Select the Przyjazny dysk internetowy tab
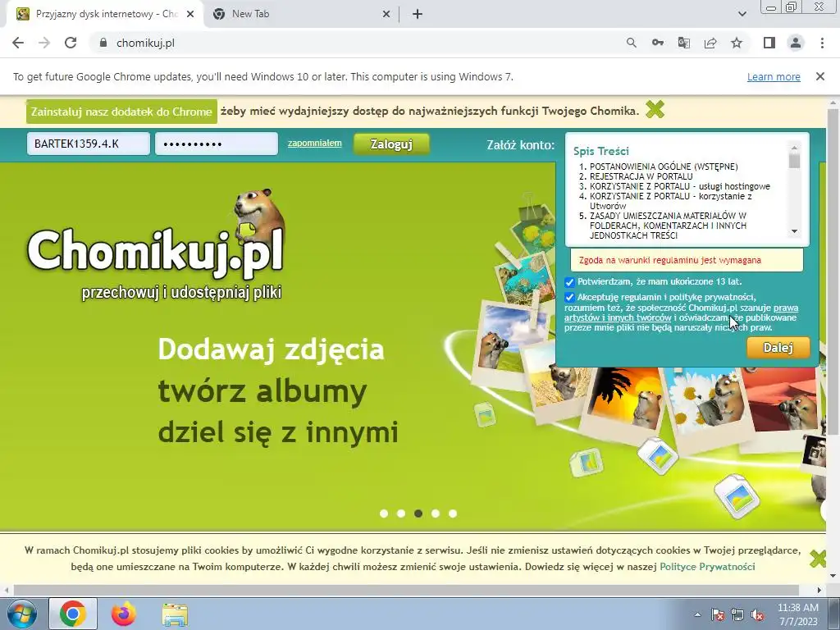This screenshot has width=840, height=630. tap(105, 15)
